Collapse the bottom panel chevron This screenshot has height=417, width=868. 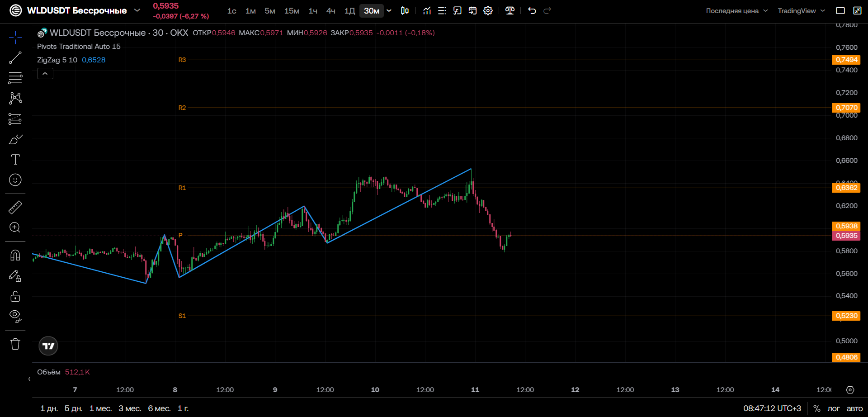tap(29, 379)
